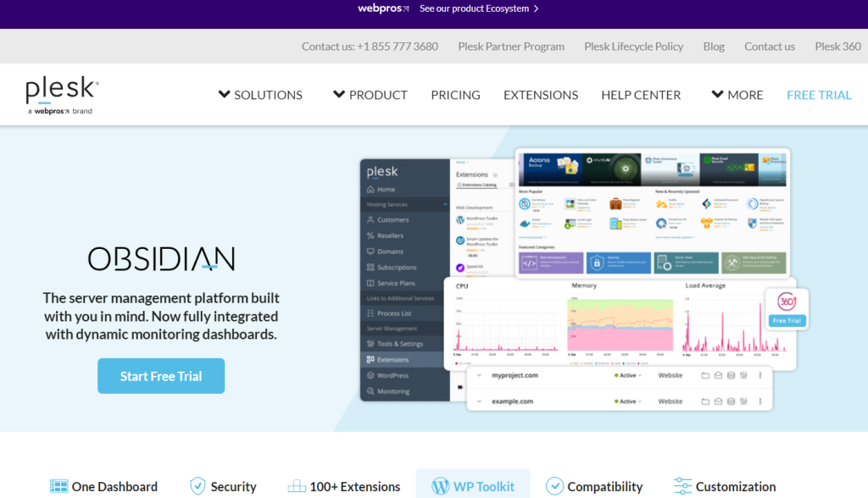Click the Customization sliders icon
This screenshot has width=868, height=498.
coord(682,486)
